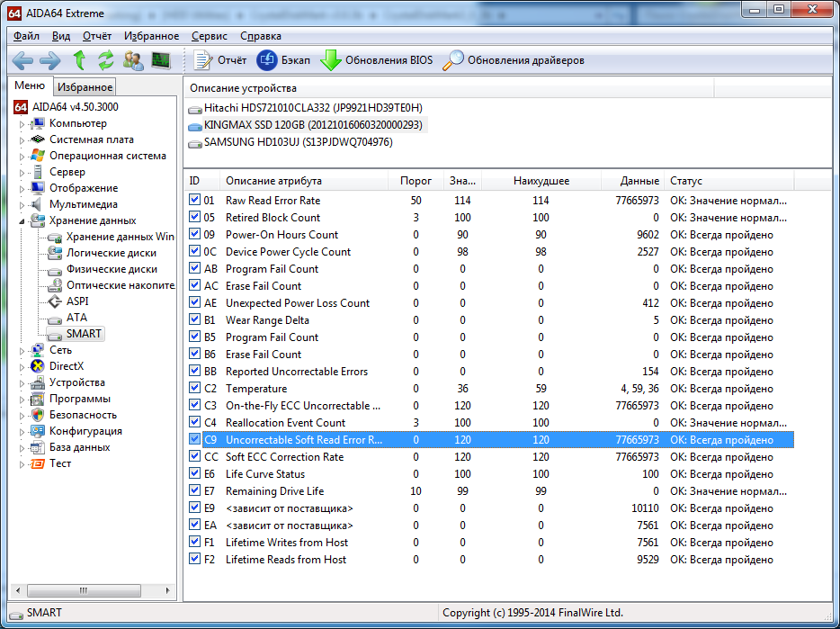The image size is (840, 629).
Task: Select the Сеть network icon
Action: pos(38,350)
